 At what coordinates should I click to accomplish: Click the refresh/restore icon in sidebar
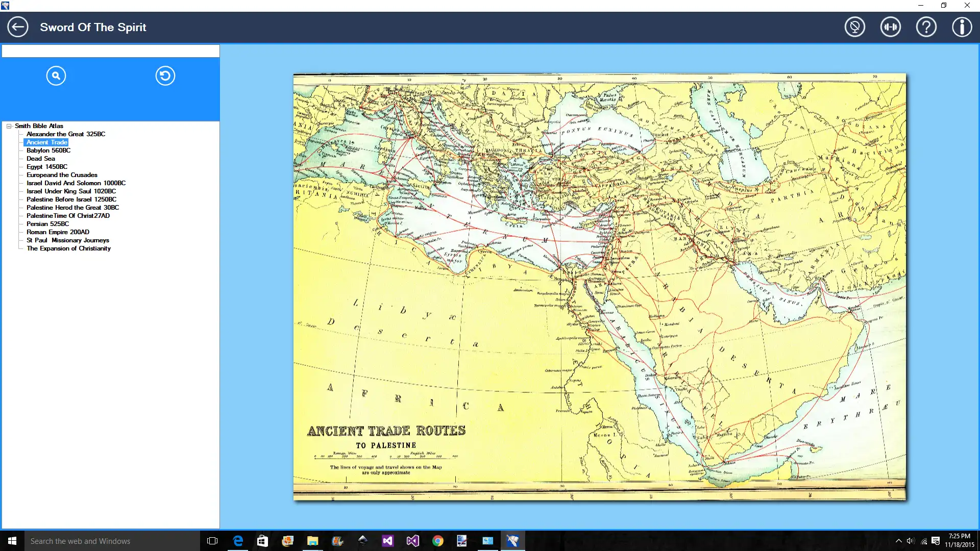(x=164, y=76)
